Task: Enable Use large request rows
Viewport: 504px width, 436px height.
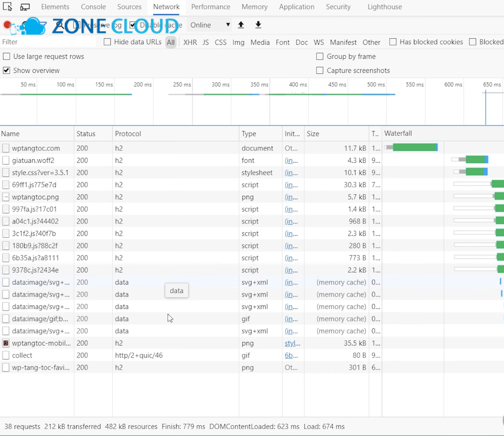Action: 6,56
